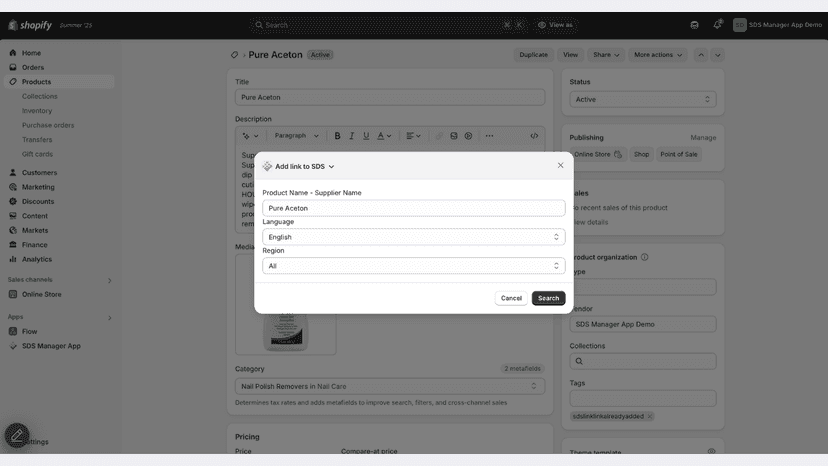Viewport: 828px width, 466px height.
Task: Click the Flow app icon
Action: pyautogui.click(x=13, y=331)
